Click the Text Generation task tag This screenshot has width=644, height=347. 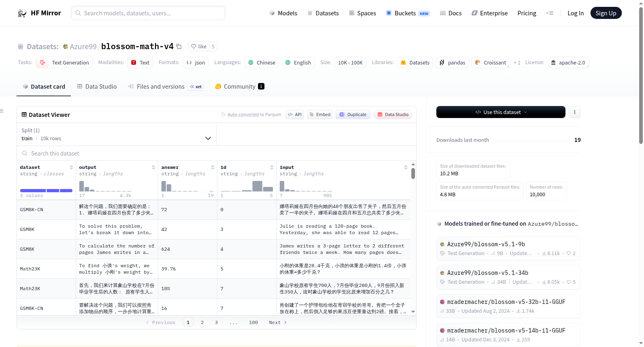64,62
